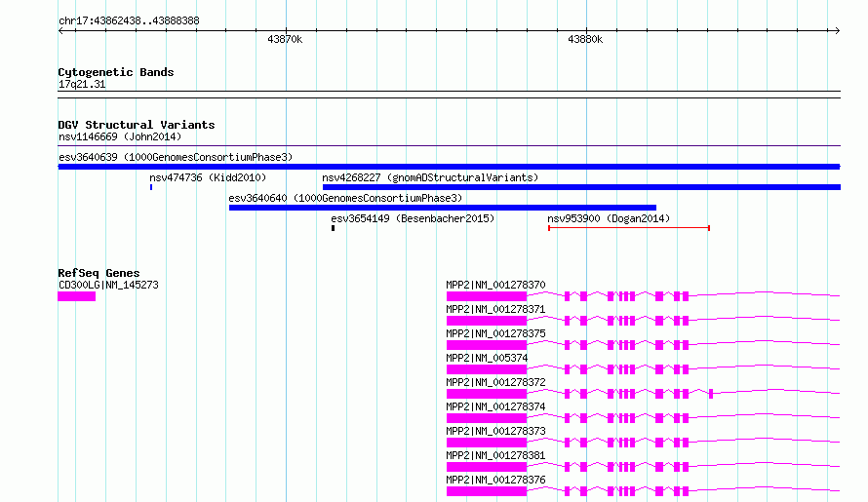Open transcript MPP2|NM_001278374 label
Screen dimensions: 868x502
tap(495, 406)
